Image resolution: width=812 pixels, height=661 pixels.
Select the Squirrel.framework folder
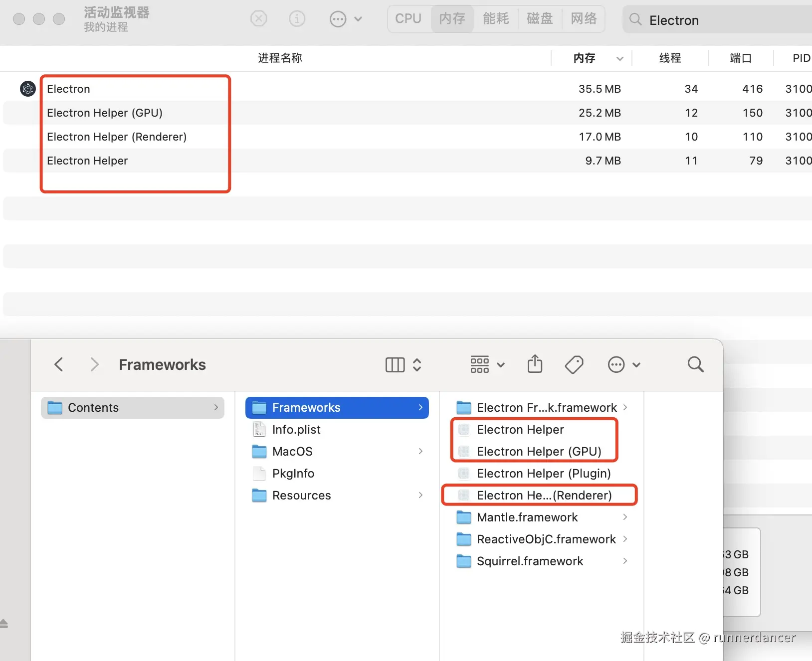542,561
